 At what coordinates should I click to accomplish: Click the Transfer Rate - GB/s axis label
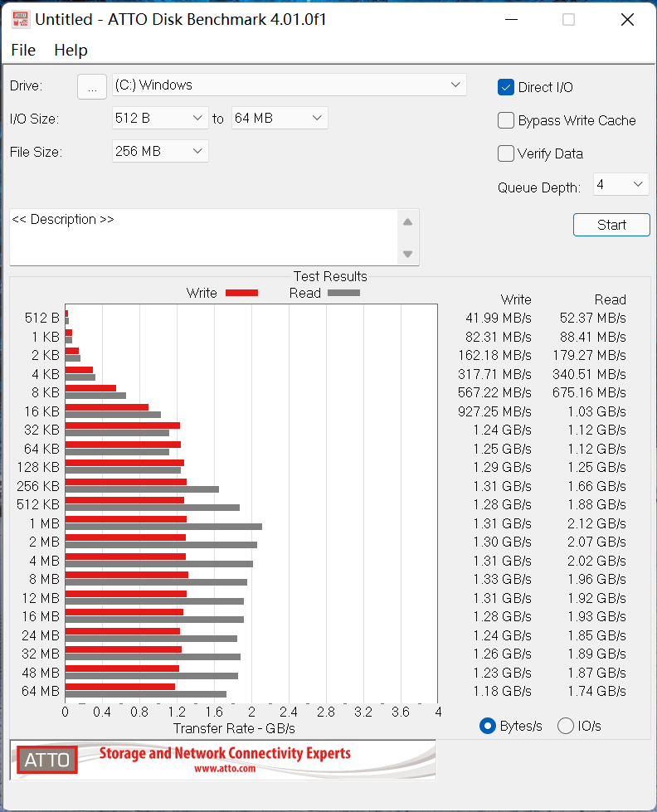pyautogui.click(x=234, y=728)
